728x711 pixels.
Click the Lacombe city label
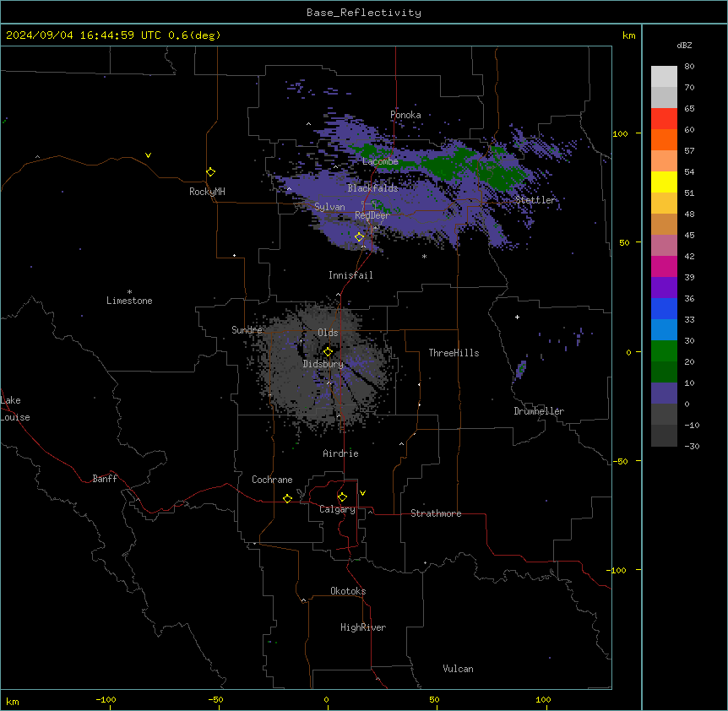(x=380, y=161)
